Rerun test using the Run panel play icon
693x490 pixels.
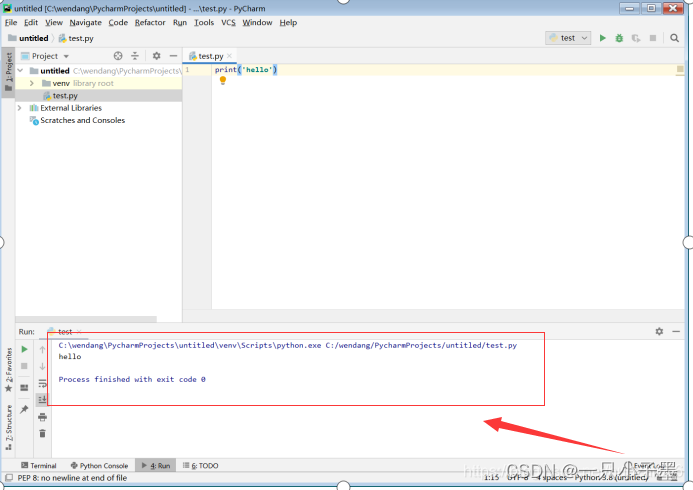click(24, 349)
